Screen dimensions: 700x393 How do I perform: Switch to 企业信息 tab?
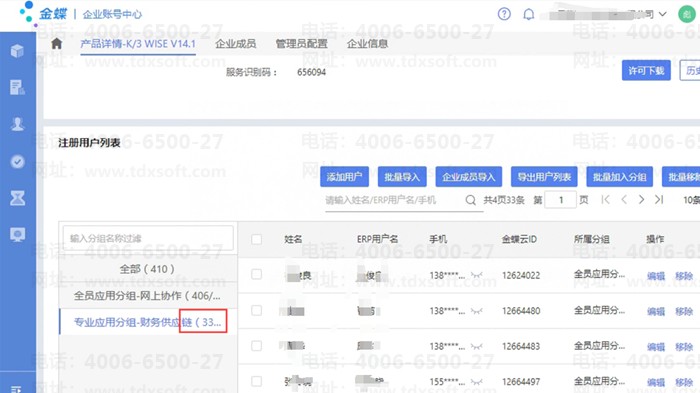pos(367,44)
